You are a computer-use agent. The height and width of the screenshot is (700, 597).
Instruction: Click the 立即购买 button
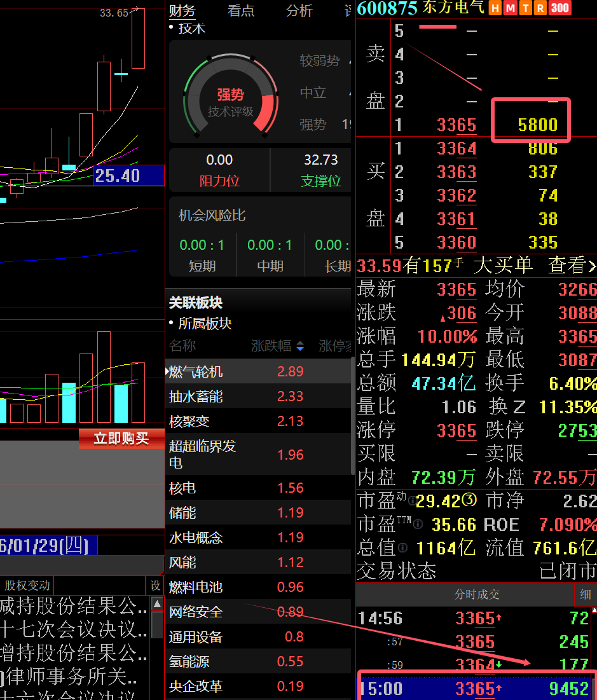(x=121, y=439)
